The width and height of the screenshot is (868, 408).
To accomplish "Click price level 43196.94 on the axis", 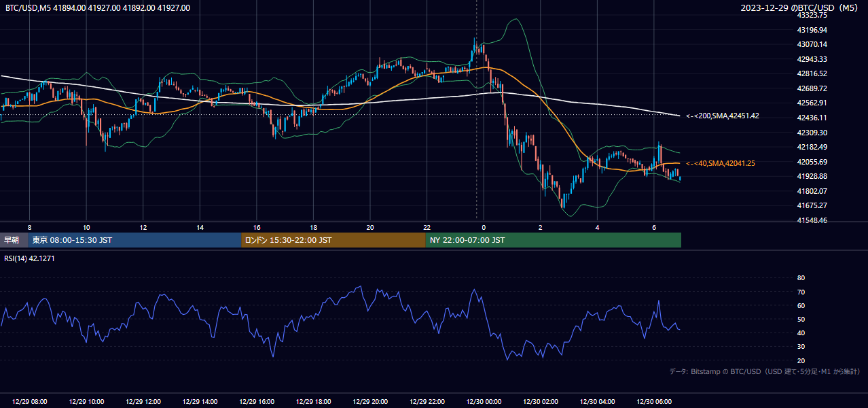I will [812, 30].
